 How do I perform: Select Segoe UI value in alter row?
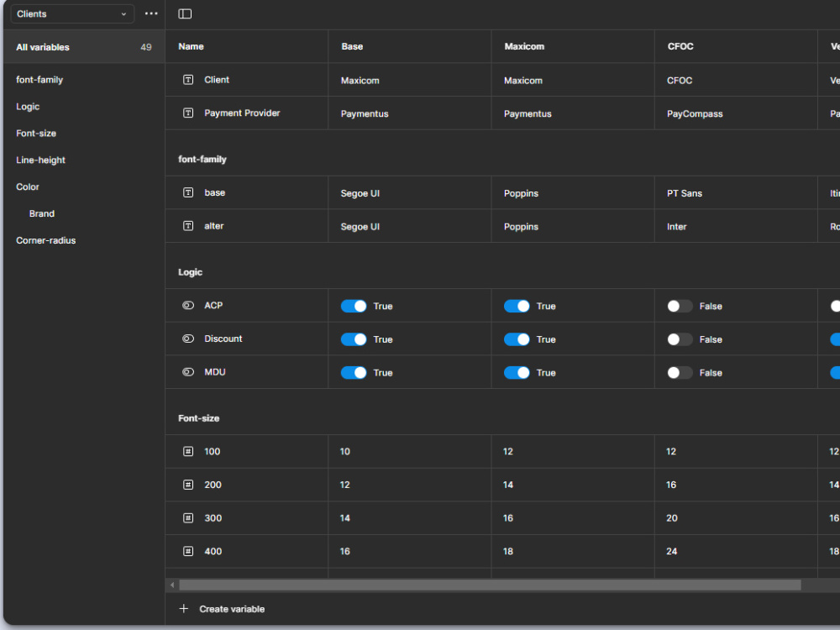(360, 227)
